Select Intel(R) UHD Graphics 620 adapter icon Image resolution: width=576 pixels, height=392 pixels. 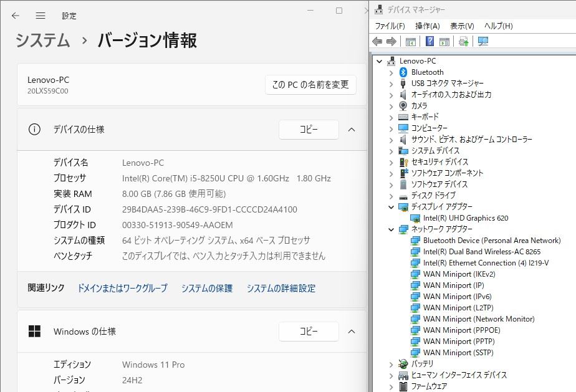(415, 218)
